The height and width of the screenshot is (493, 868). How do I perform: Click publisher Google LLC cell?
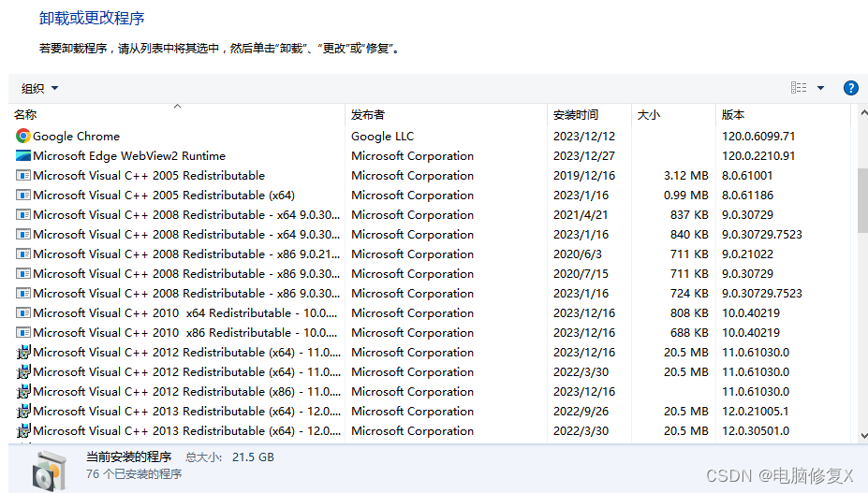(x=383, y=137)
